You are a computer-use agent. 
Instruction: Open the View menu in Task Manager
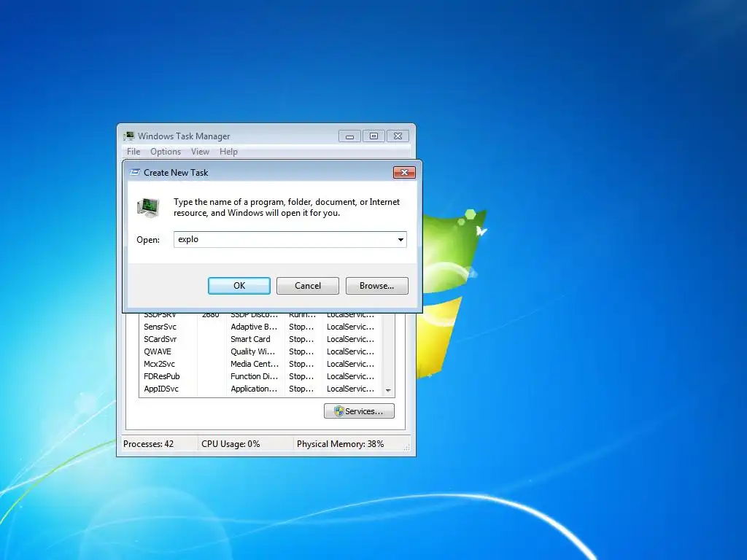200,152
